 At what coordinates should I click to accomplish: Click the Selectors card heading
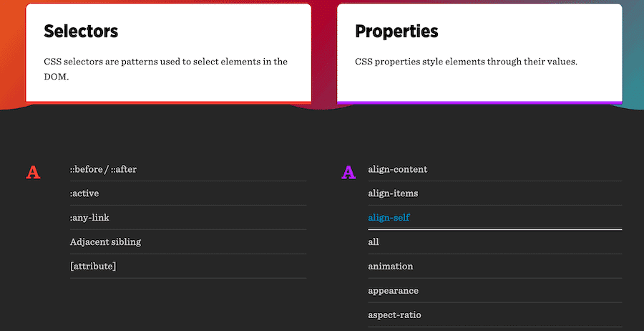point(81,32)
